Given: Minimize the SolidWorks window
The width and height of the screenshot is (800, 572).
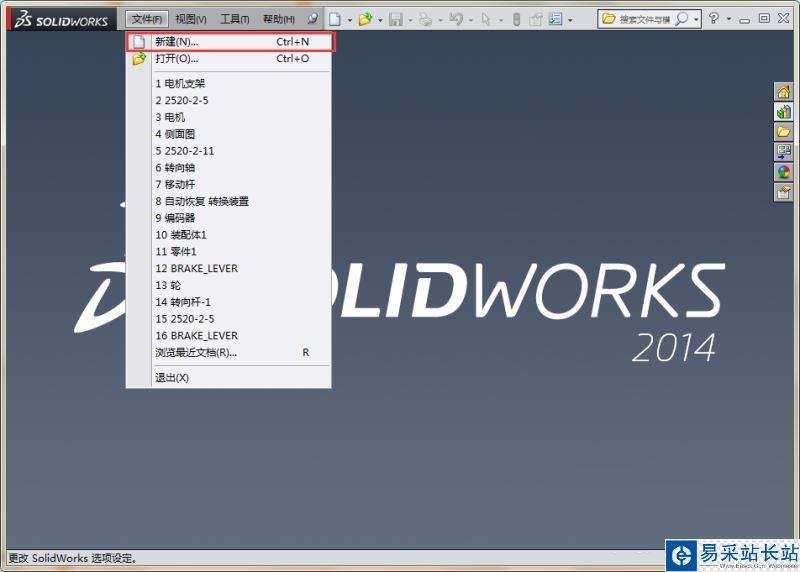Looking at the screenshot, I should click(744, 19).
